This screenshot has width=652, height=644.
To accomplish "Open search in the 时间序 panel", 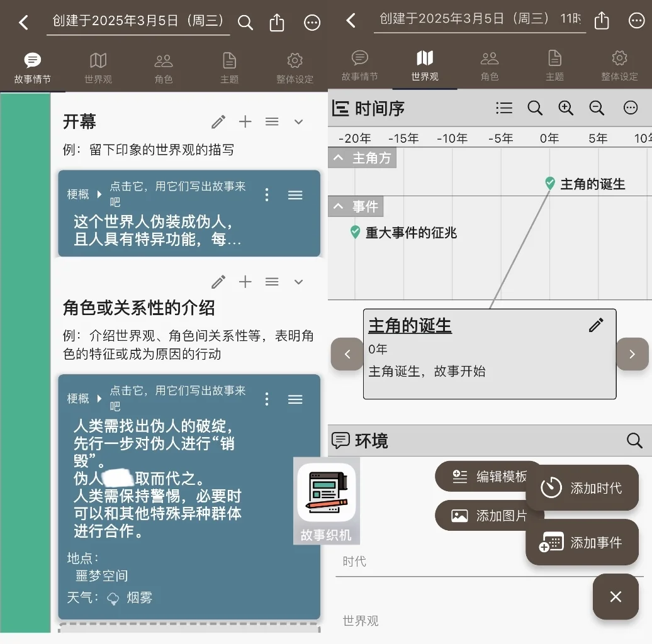I will 535,108.
